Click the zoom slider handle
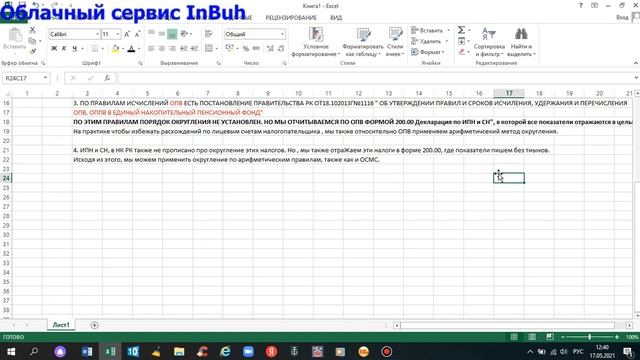640x360 pixels. [x=589, y=337]
